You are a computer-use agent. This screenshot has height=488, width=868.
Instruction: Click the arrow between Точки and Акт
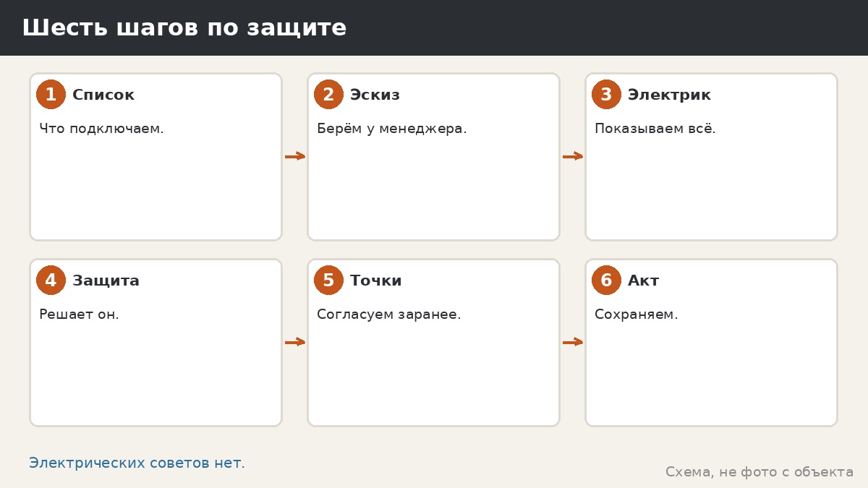point(573,342)
